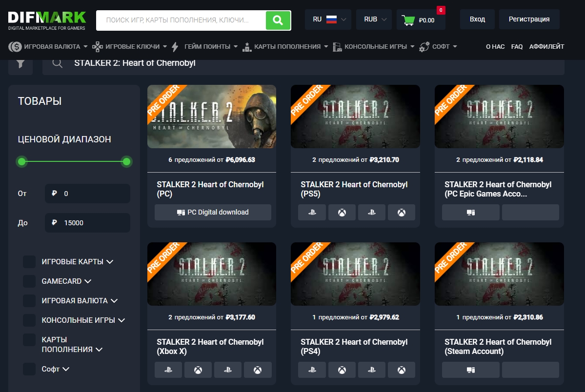Check the КОНСОЛЬНЫЕ ИГРЫ filter checkbox
This screenshot has width=585, height=392.
(x=29, y=320)
